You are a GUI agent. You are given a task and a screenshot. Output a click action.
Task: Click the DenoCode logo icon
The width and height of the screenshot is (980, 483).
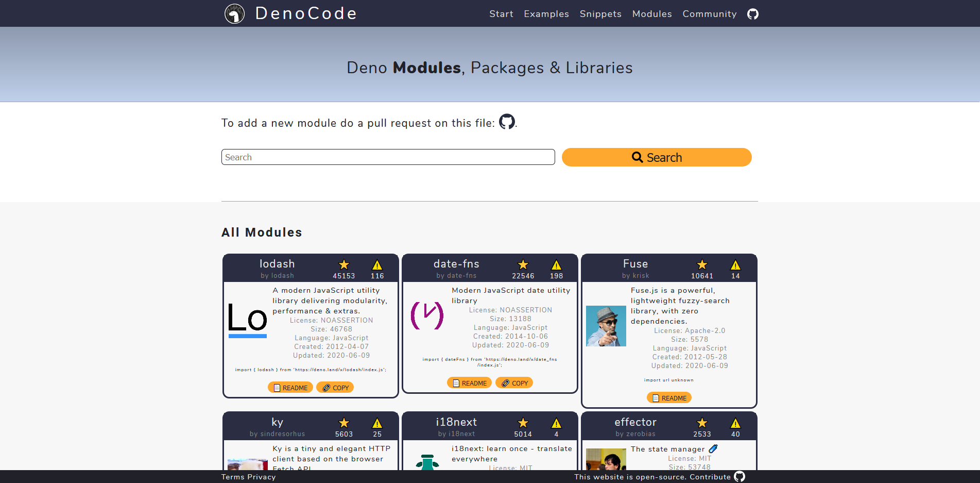(x=234, y=14)
